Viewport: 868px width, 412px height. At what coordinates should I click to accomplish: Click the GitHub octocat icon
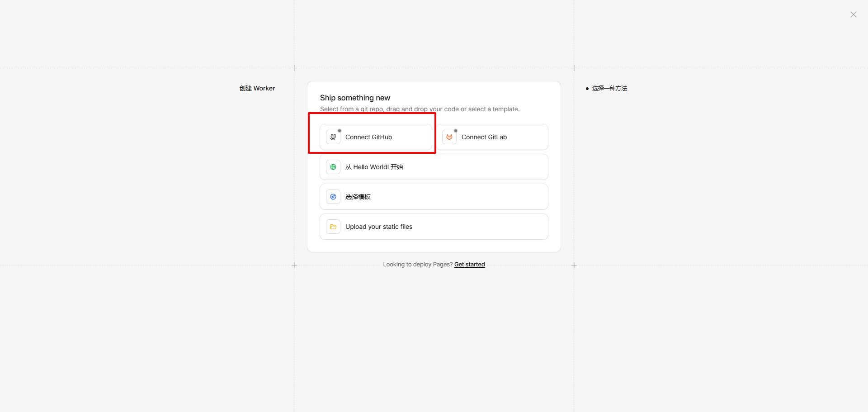(333, 137)
